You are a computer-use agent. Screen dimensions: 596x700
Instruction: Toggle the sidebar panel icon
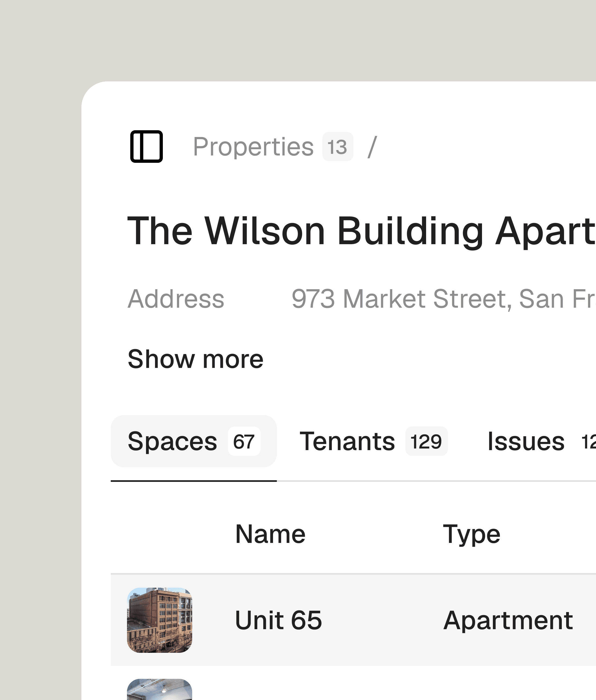[146, 147]
